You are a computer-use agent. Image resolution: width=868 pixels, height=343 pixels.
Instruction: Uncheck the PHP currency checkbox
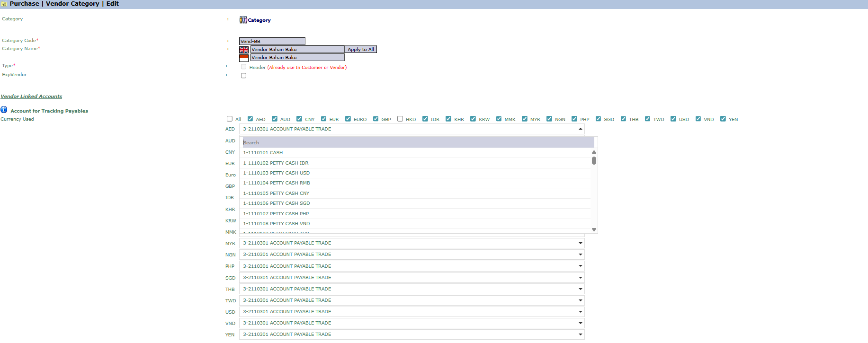[x=574, y=119]
